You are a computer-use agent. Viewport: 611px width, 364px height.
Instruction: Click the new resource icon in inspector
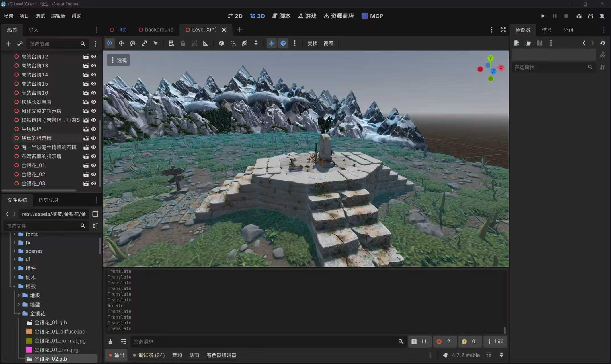[517, 43]
